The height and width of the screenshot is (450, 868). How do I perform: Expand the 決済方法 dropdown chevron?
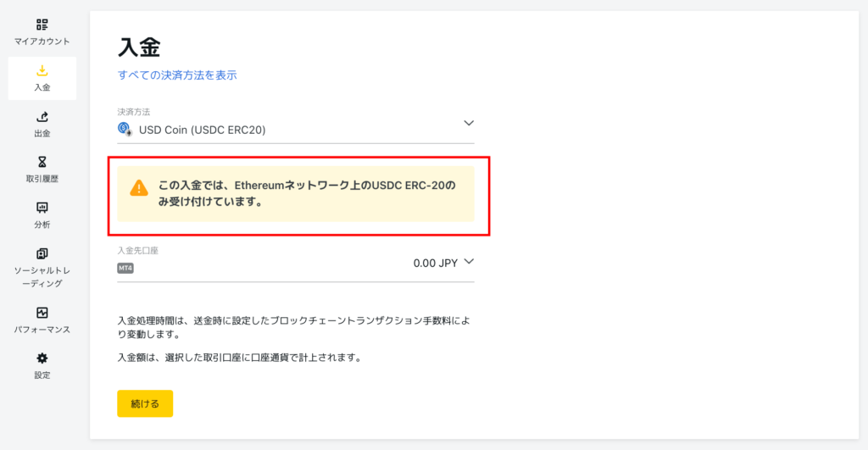469,123
